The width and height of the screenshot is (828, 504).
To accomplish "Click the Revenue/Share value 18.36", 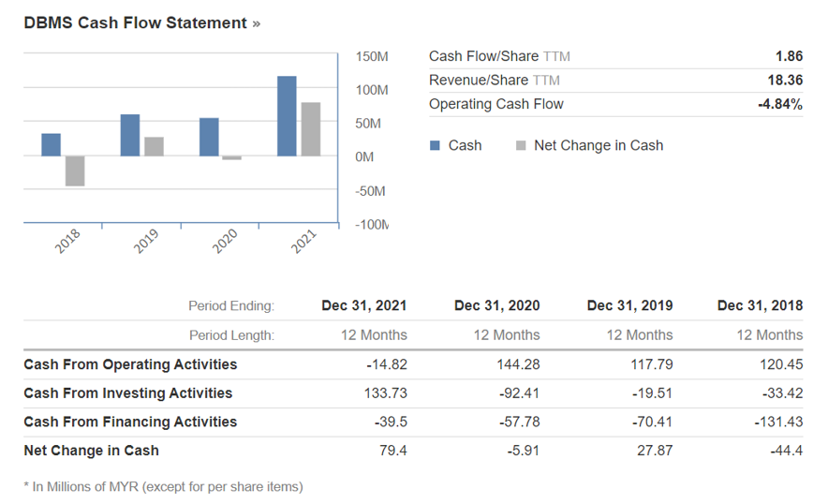I will 785,81.
